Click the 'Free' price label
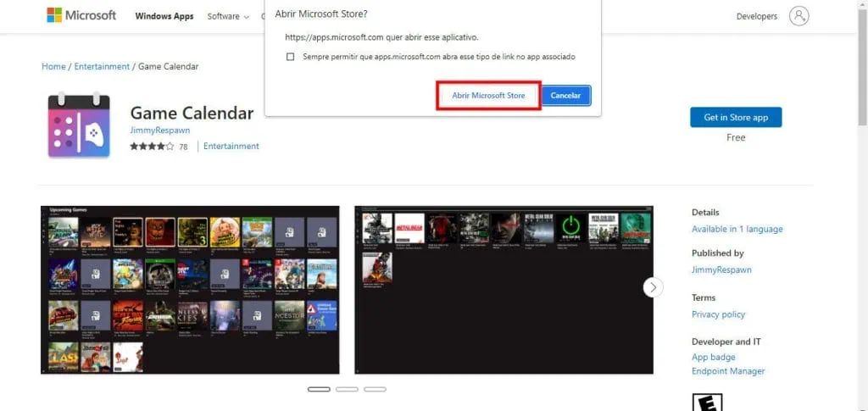 [x=736, y=138]
